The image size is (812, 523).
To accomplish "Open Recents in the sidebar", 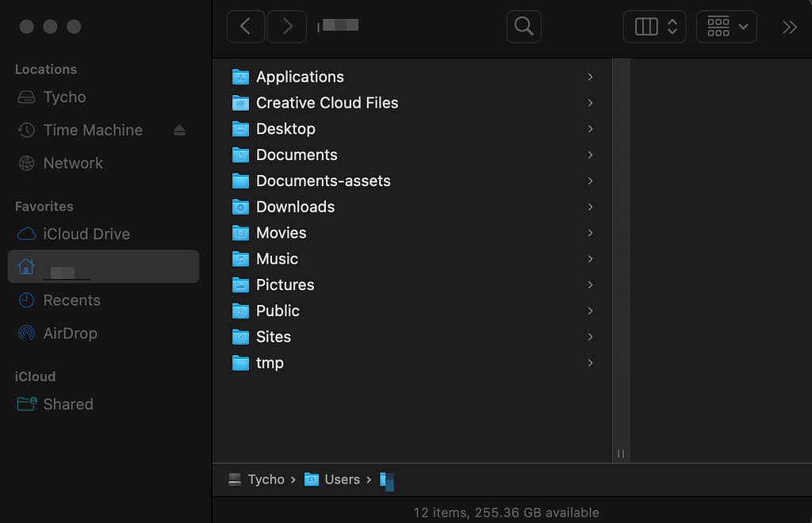I will click(x=71, y=300).
